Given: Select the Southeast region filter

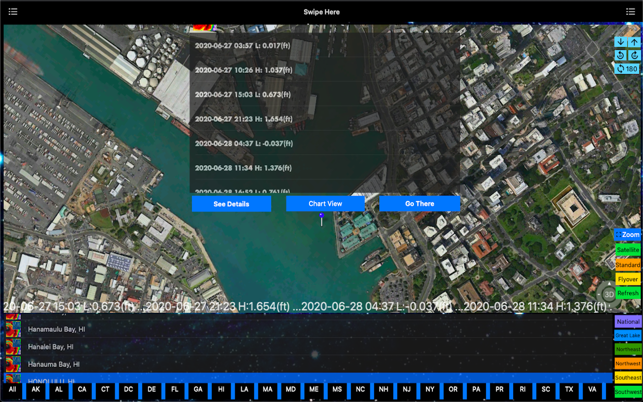Looking at the screenshot, I should (628, 377).
